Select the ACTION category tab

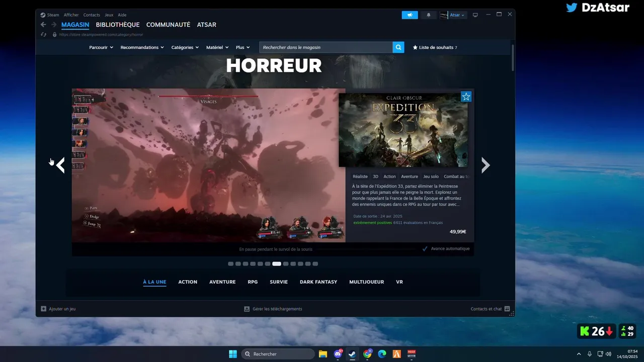tap(188, 282)
